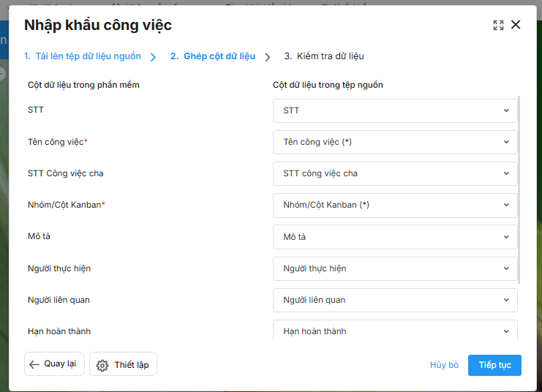Switch to step 3 Kiểm tra dữ liệu
Image resolution: width=542 pixels, height=392 pixels.
click(324, 56)
